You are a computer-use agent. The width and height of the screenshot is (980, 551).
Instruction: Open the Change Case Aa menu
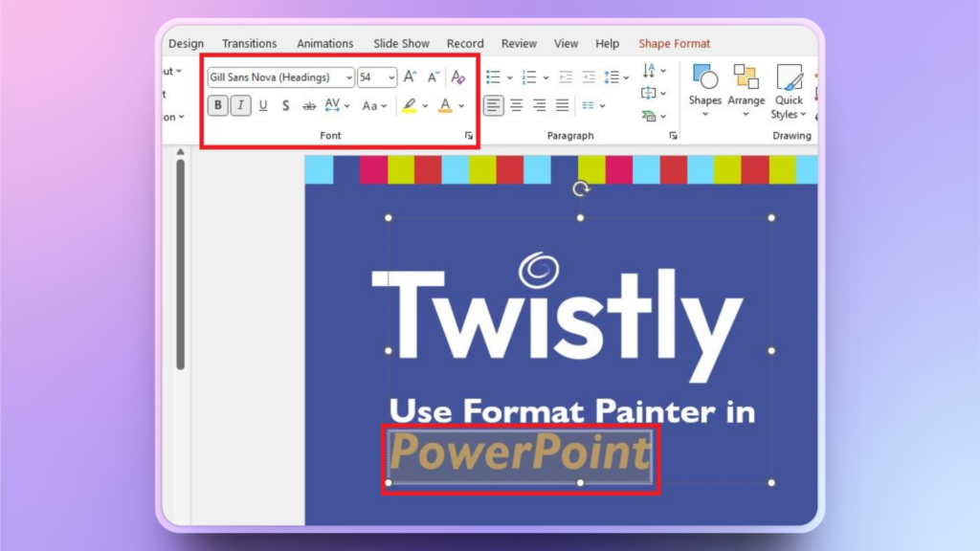[374, 106]
